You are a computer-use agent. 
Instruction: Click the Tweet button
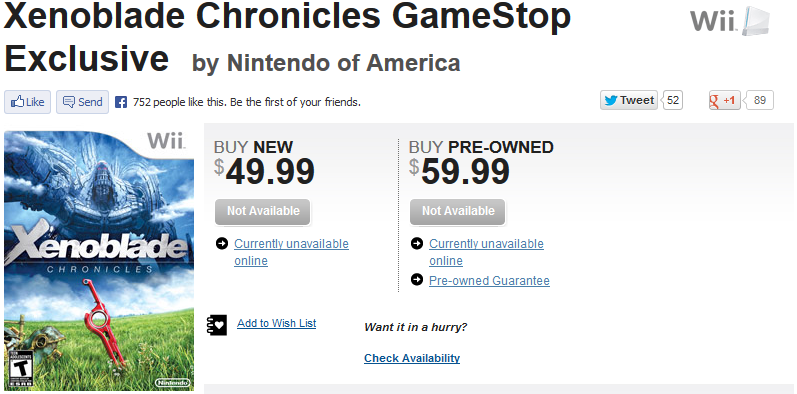(x=629, y=100)
